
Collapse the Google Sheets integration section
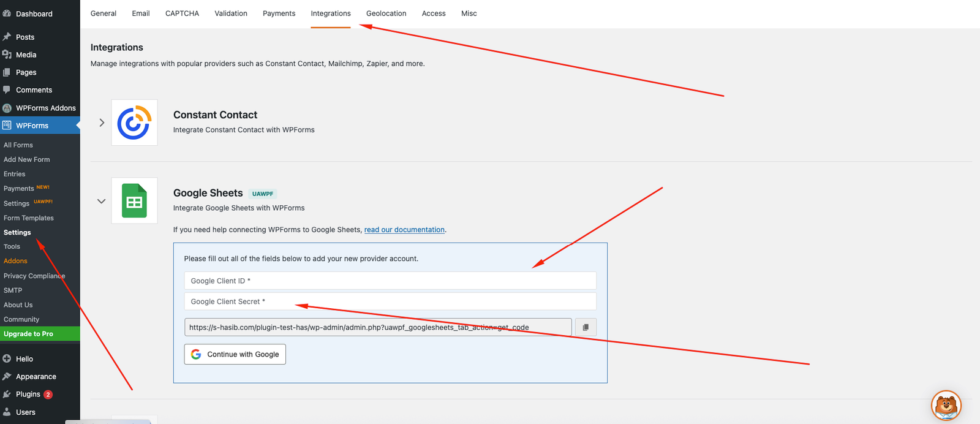(102, 201)
